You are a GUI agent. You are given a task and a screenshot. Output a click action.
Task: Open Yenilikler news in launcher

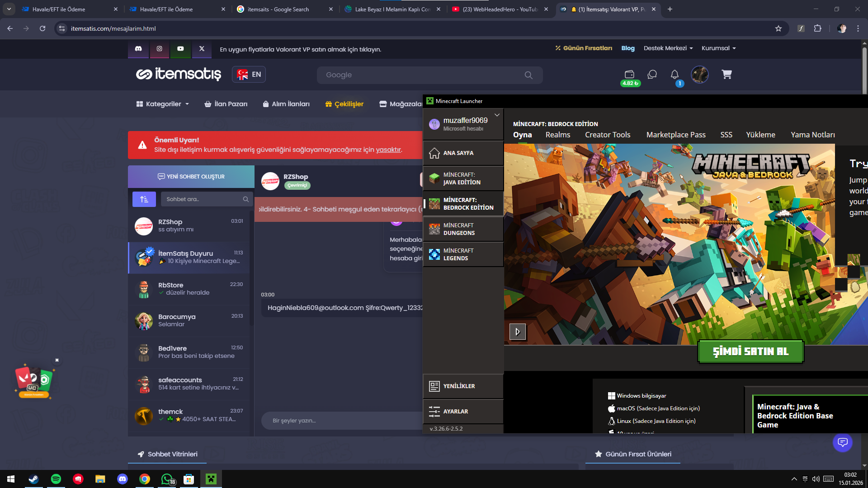[x=463, y=386]
